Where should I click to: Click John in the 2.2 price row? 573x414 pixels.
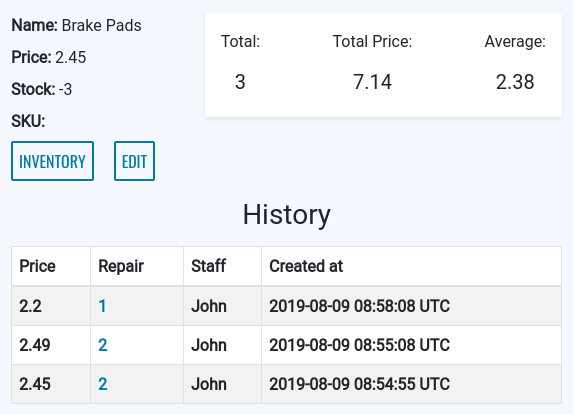(209, 306)
